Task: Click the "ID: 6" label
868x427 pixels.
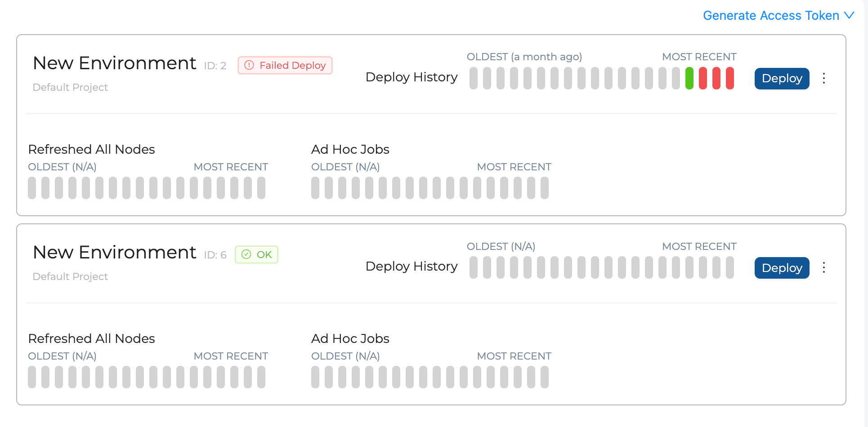Action: (x=215, y=255)
